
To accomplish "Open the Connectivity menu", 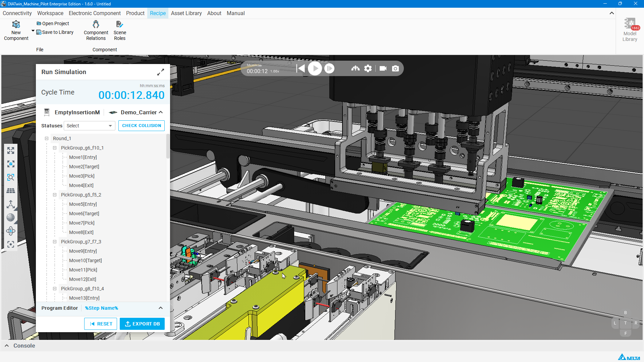I will 17,13.
